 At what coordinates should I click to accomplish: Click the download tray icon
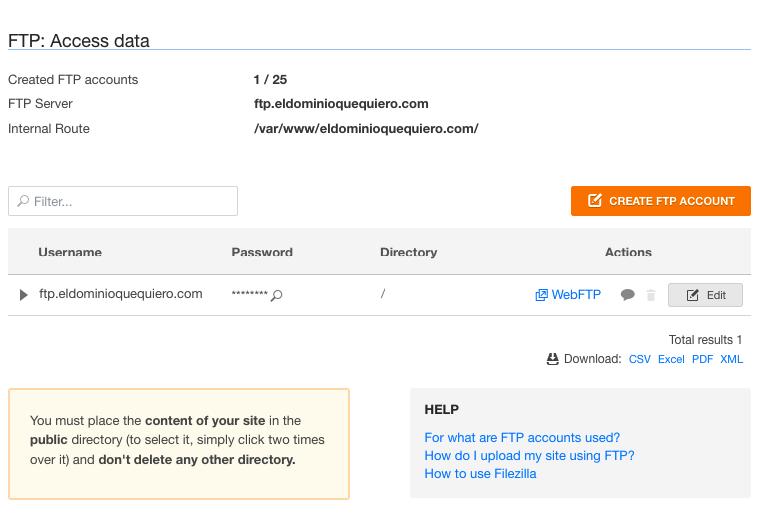552,359
